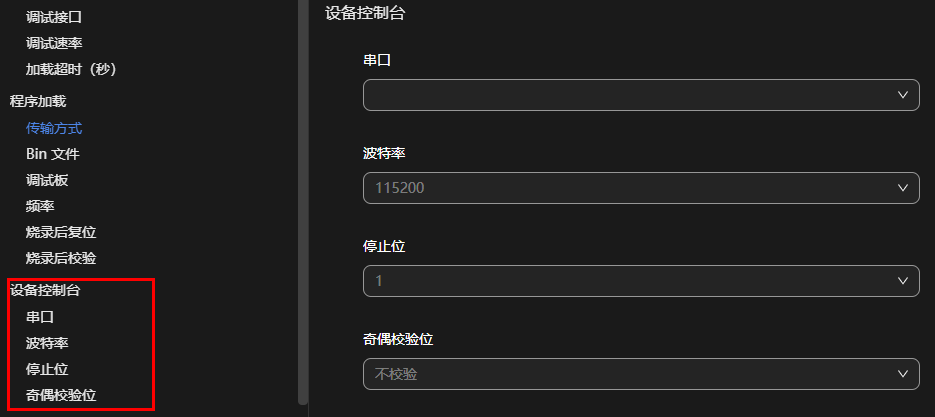935x417 pixels.
Task: Jump to Bin 文件 setting
Action: point(52,154)
